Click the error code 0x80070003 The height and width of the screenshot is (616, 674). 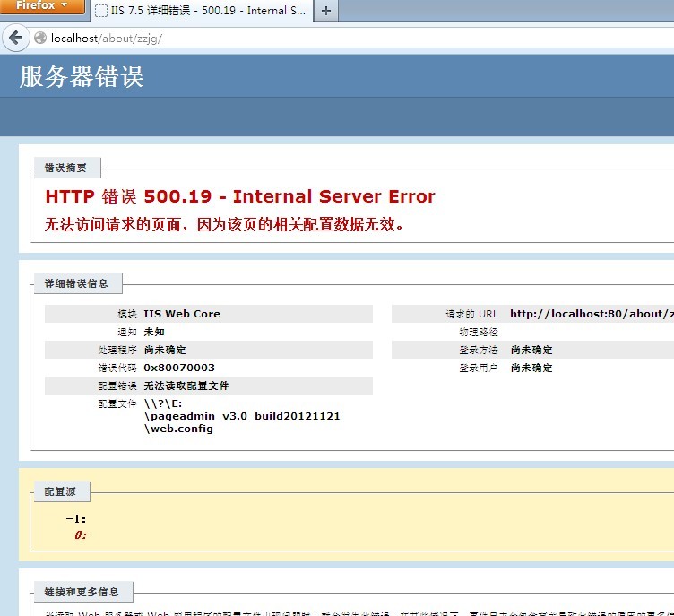click(x=179, y=368)
